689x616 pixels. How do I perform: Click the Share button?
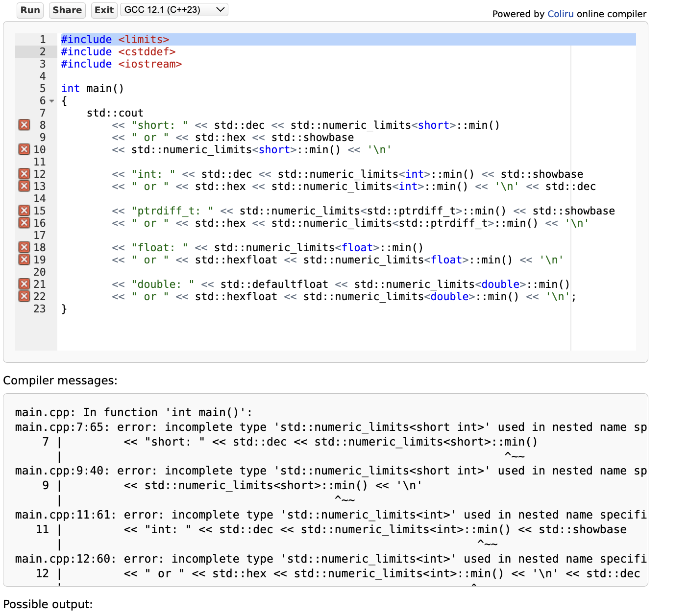pos(67,10)
